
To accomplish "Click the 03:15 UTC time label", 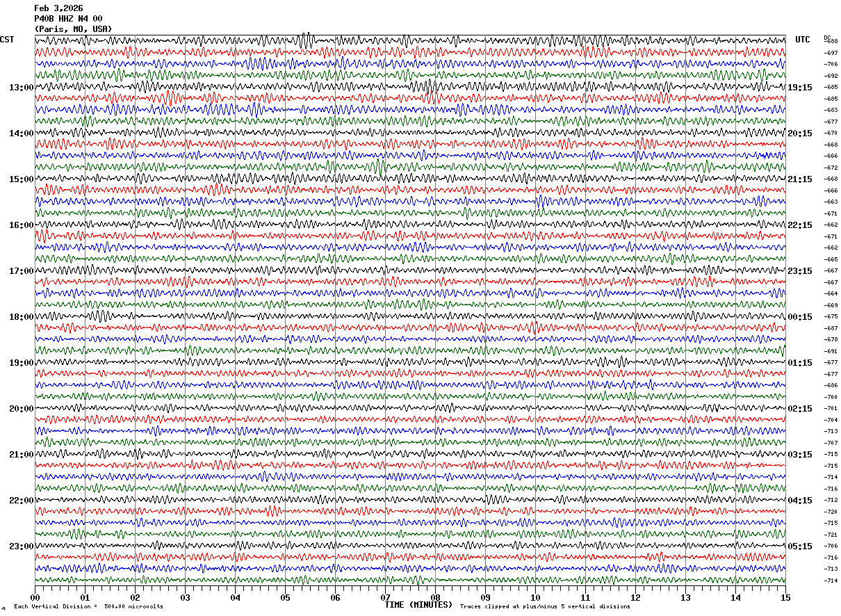I will coord(800,455).
